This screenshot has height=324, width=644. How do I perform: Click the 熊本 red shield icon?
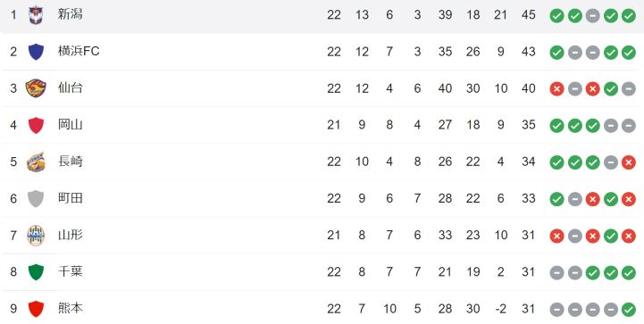(36, 309)
